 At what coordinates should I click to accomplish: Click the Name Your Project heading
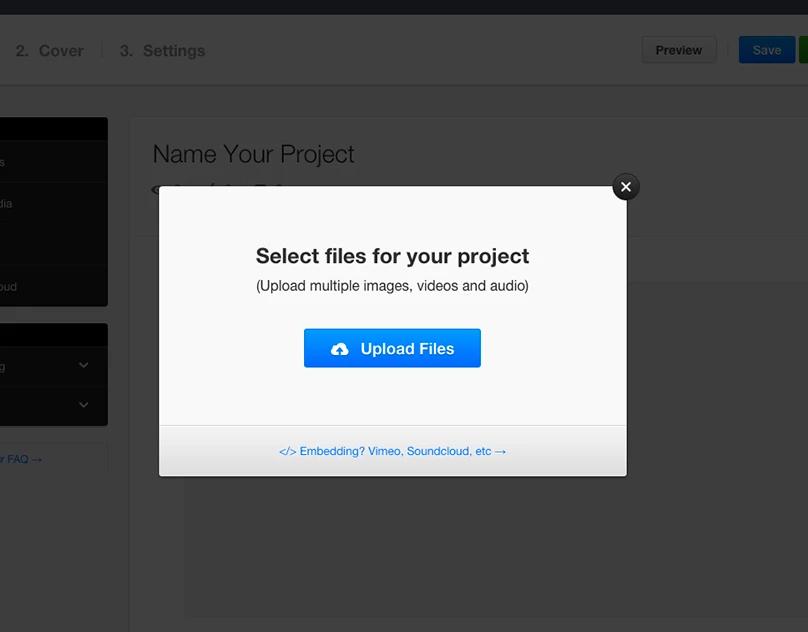click(x=253, y=155)
